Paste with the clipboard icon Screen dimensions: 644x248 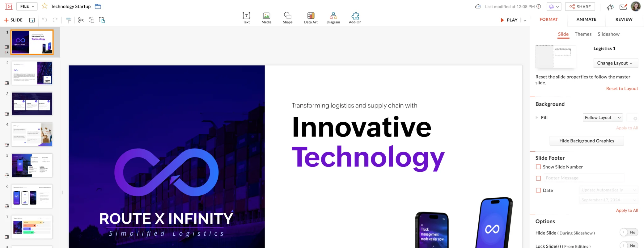pos(102,20)
